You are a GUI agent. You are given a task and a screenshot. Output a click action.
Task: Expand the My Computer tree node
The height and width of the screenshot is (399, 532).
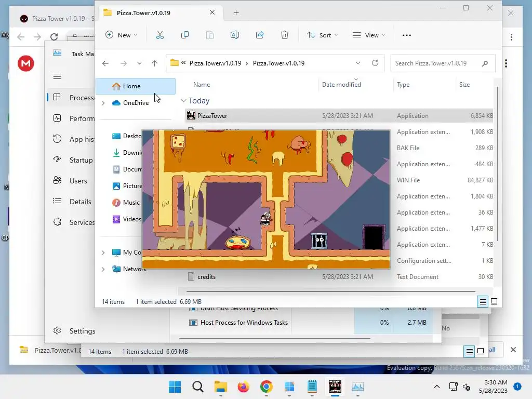[x=103, y=252]
